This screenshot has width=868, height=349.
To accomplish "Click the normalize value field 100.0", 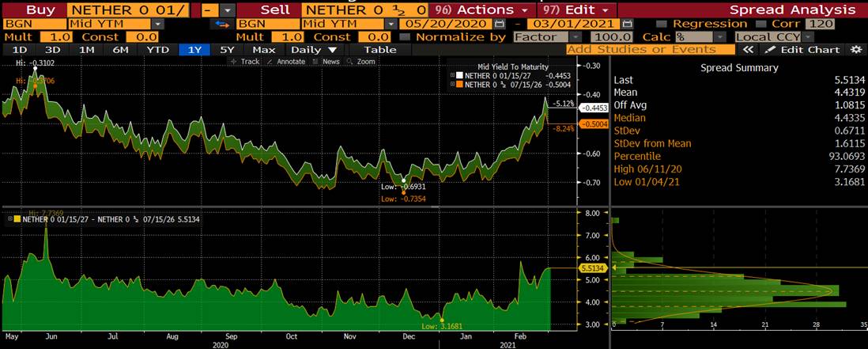I will coord(611,37).
